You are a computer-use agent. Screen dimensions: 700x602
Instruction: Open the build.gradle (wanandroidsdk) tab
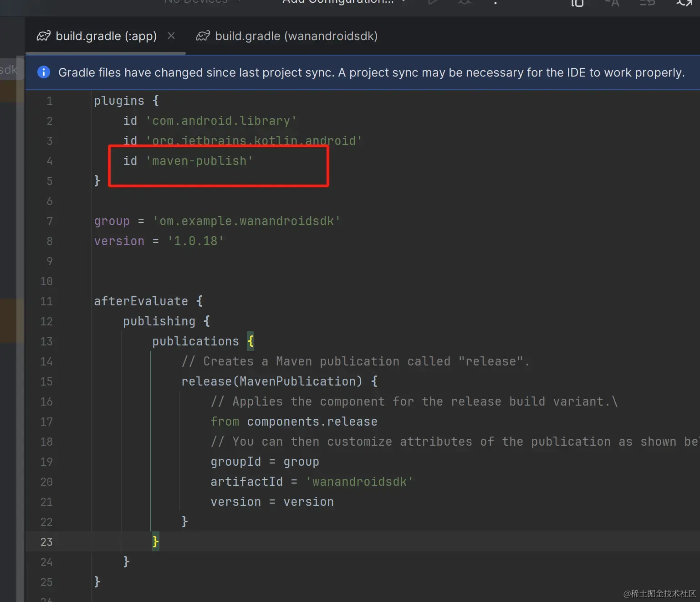(x=296, y=36)
